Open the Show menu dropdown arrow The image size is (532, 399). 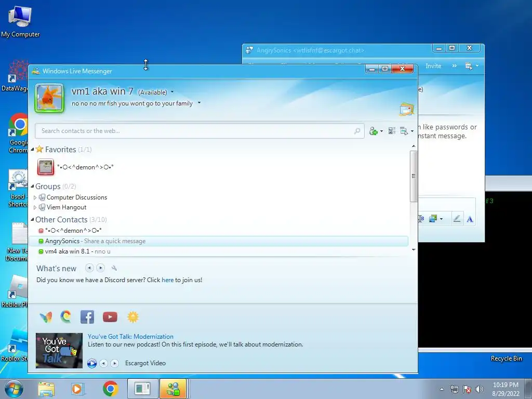pyautogui.click(x=412, y=131)
